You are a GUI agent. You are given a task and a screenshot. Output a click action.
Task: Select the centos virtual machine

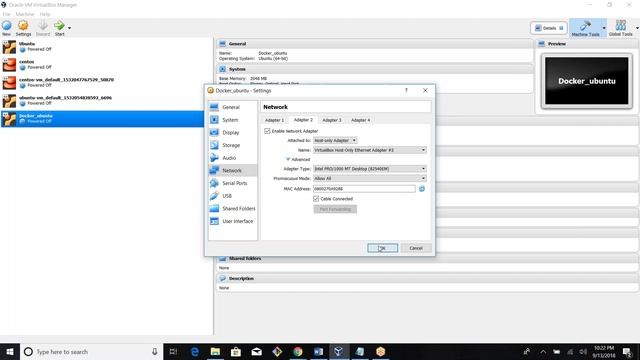point(106,64)
